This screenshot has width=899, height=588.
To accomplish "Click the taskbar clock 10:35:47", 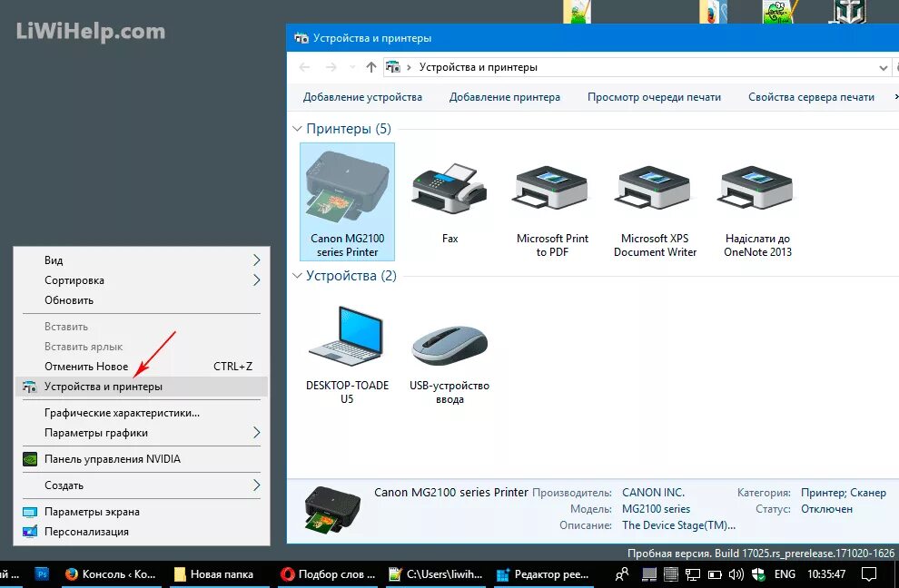I will pos(826,574).
